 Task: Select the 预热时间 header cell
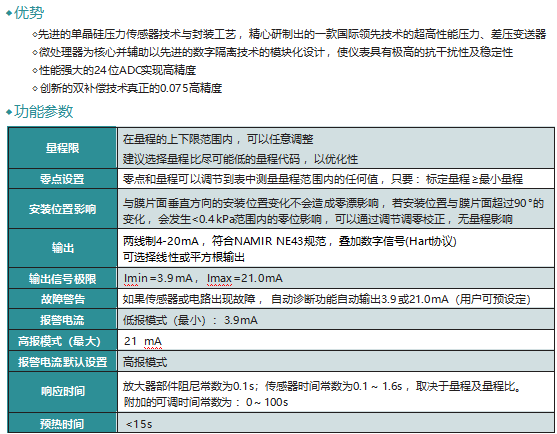[x=63, y=423]
